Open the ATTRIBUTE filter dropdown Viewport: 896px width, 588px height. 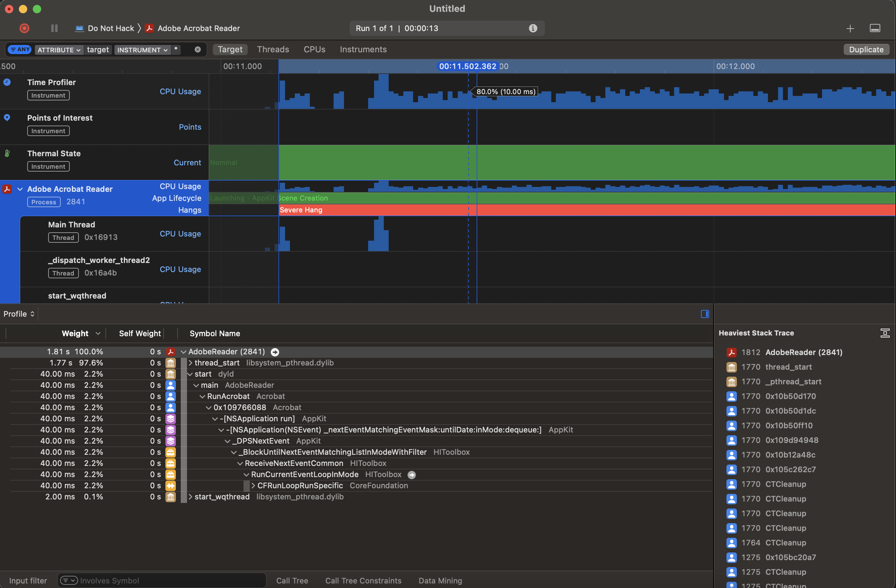pyautogui.click(x=59, y=50)
